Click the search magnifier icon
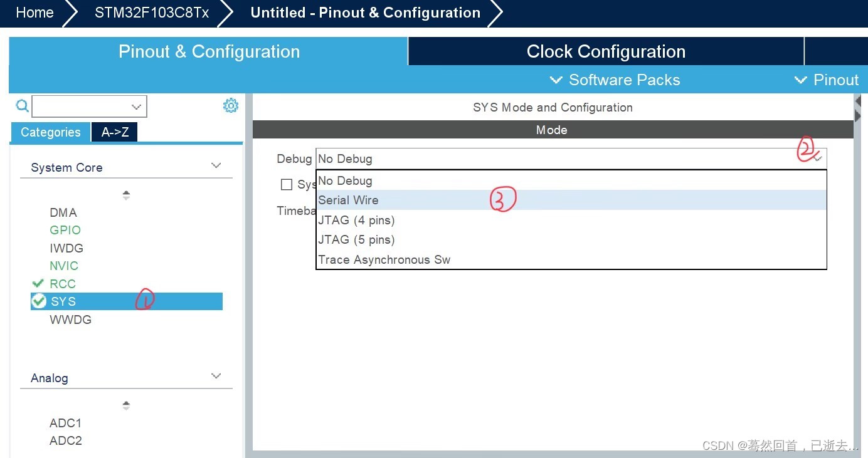The width and height of the screenshot is (868, 458). pyautogui.click(x=22, y=106)
